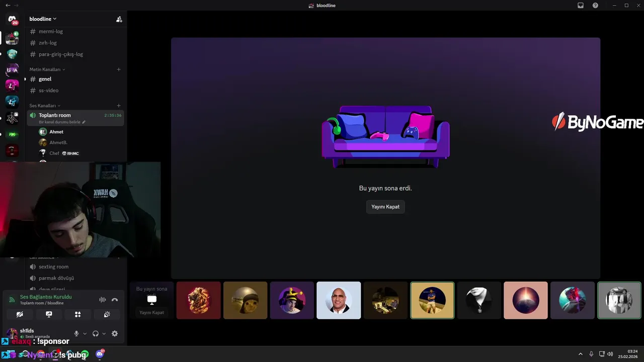
Task: Open microphone input options arrow
Action: (x=85, y=333)
